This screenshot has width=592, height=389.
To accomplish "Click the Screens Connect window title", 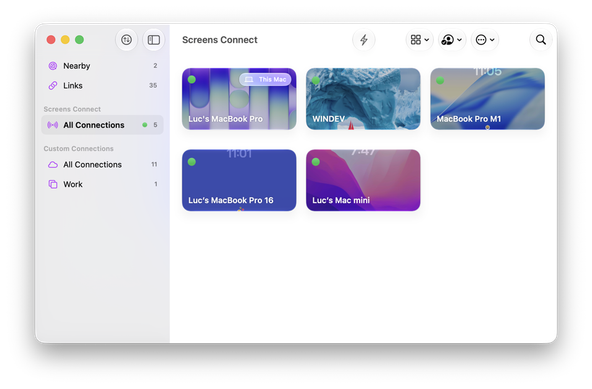I will (x=220, y=40).
